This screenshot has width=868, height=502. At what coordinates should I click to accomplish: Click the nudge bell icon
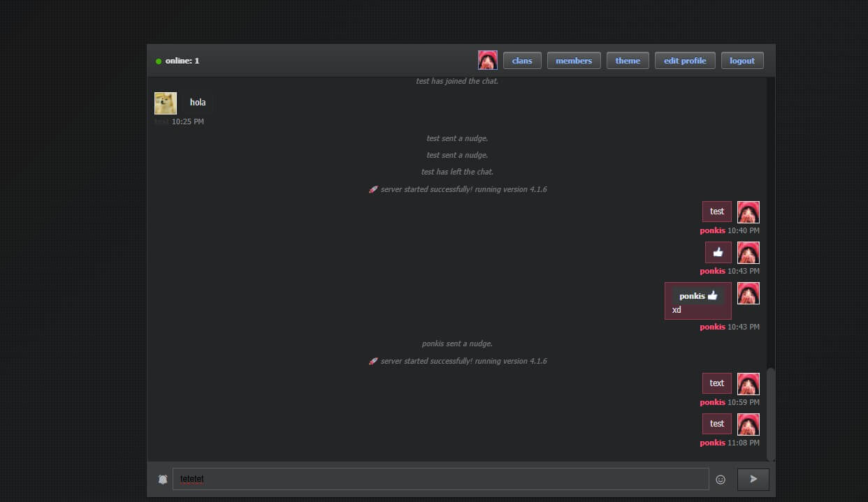coord(163,480)
